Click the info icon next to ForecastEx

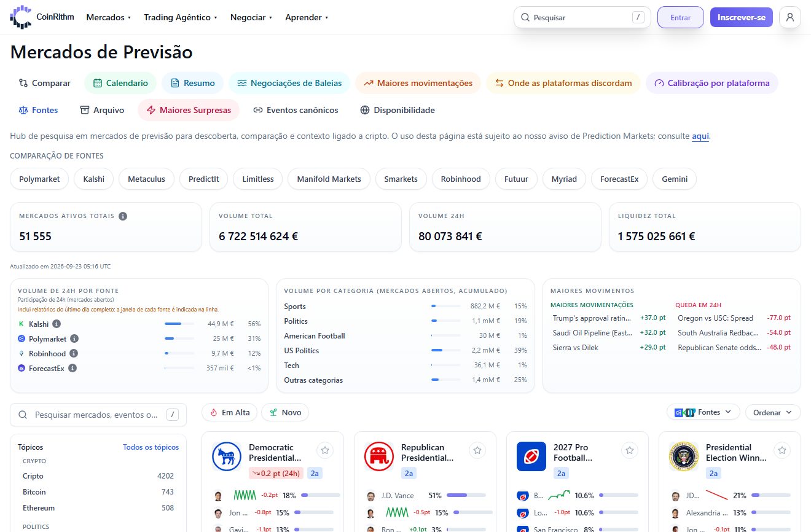click(x=72, y=368)
